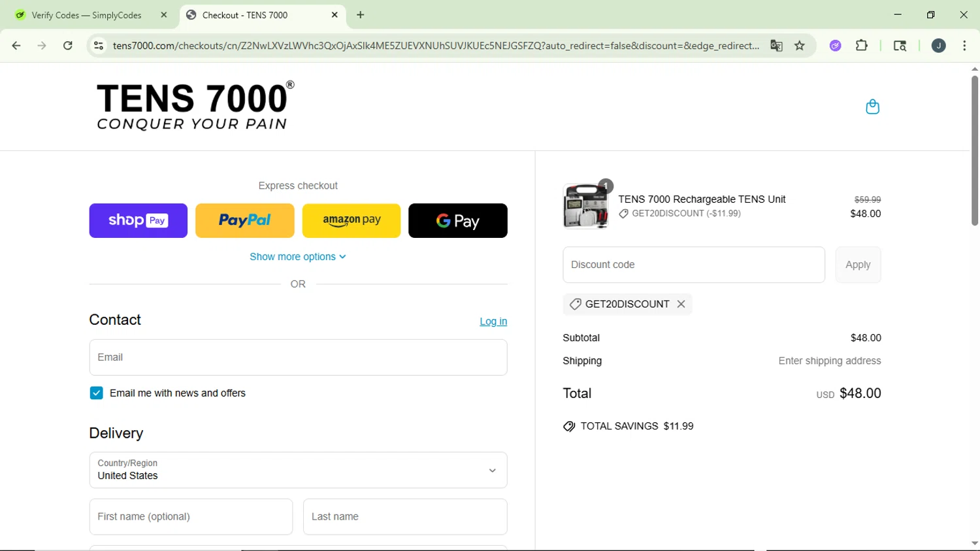
Task: Click the Delivery heading
Action: tap(116, 433)
